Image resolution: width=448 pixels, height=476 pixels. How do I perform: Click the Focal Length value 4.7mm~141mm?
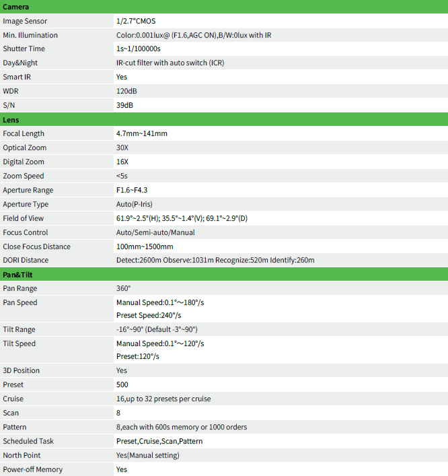(x=142, y=133)
